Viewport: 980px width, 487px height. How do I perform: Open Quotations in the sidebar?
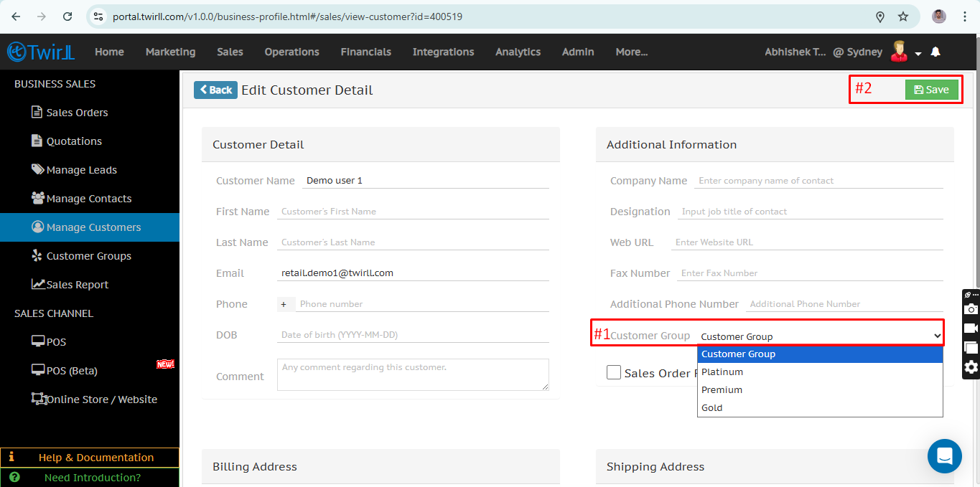click(x=74, y=141)
